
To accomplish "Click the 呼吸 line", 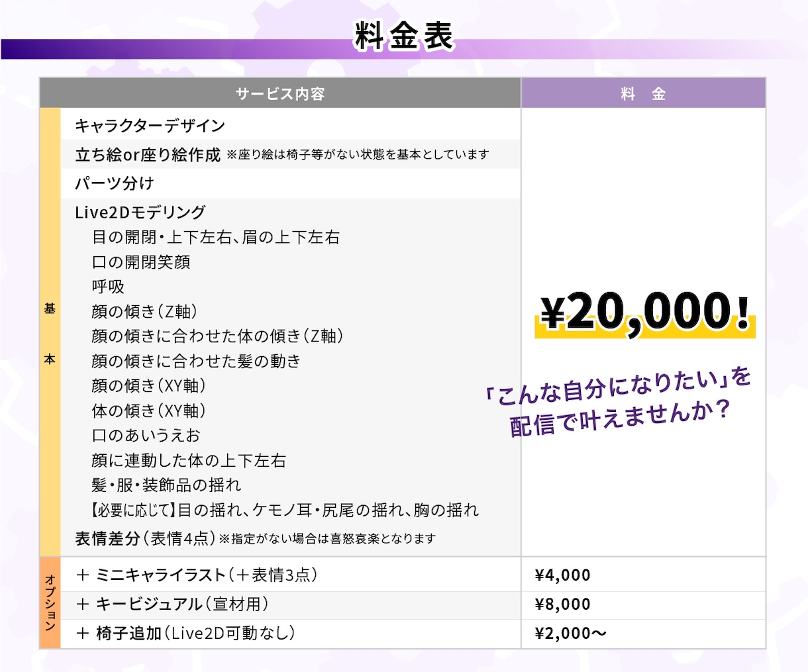I will (x=108, y=287).
